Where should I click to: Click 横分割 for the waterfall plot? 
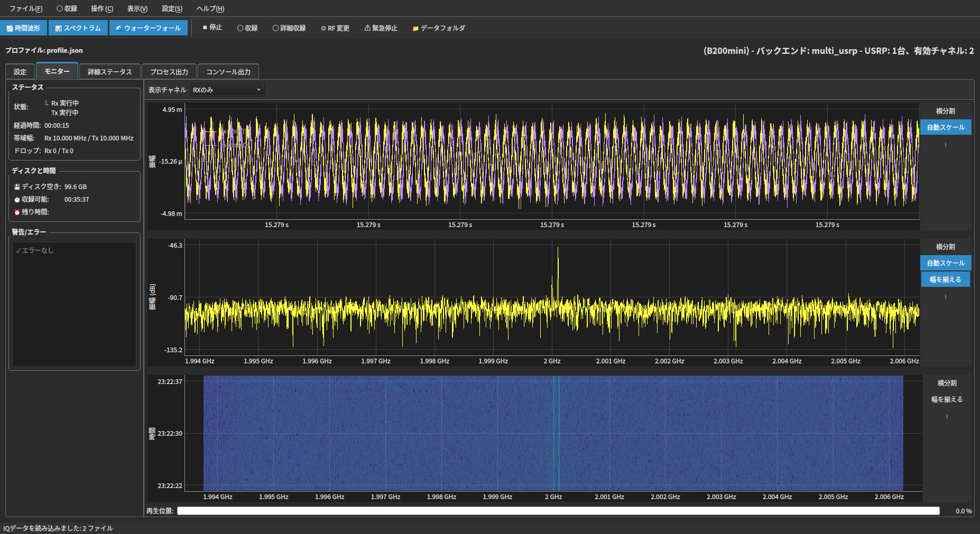pos(947,383)
